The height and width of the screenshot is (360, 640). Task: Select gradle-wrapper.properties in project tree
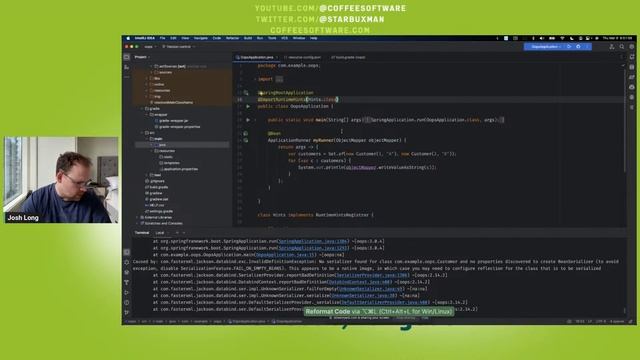[x=177, y=127]
